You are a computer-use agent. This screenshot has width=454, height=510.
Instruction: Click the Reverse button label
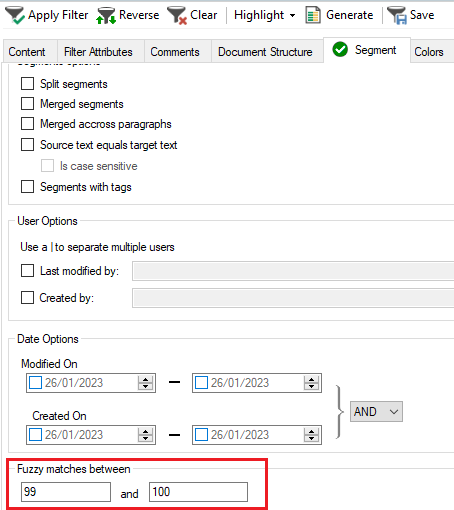pyautogui.click(x=139, y=15)
